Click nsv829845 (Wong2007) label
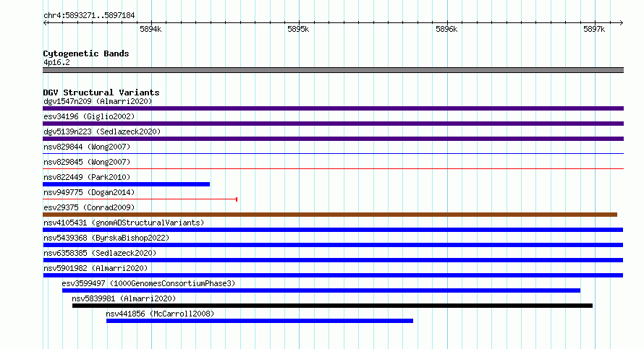The image size is (644, 349). [87, 162]
